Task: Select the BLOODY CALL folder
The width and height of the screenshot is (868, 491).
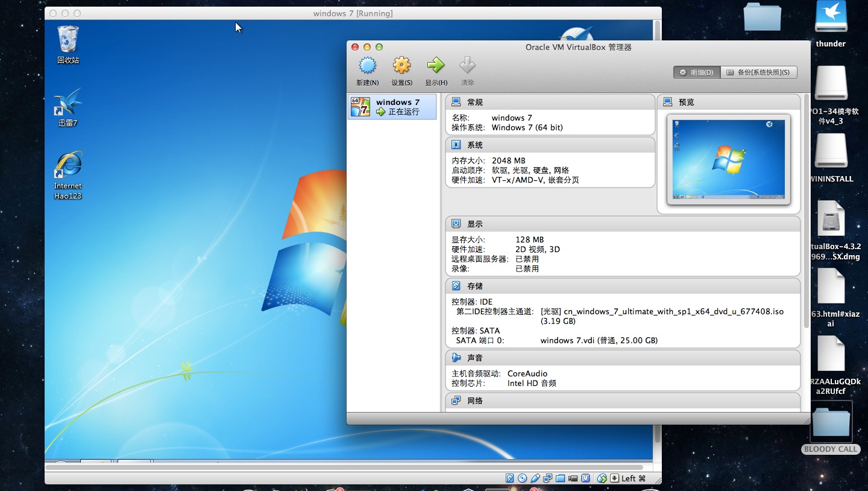Action: [831, 428]
